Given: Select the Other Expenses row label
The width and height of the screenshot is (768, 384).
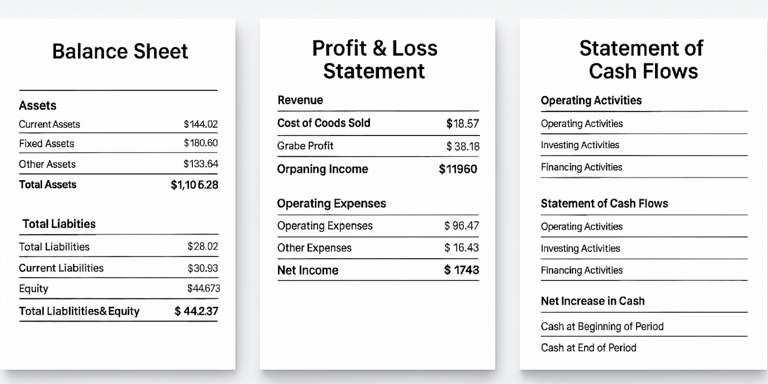Looking at the screenshot, I should (314, 248).
